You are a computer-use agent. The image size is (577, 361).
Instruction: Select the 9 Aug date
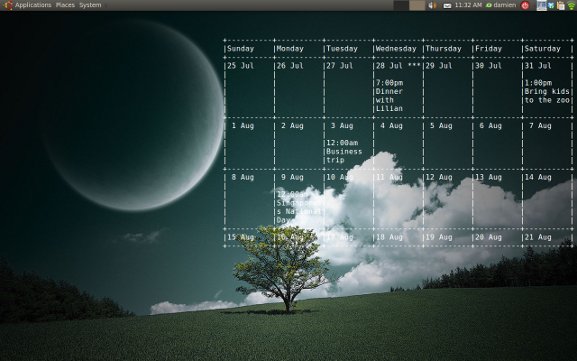tap(292, 177)
